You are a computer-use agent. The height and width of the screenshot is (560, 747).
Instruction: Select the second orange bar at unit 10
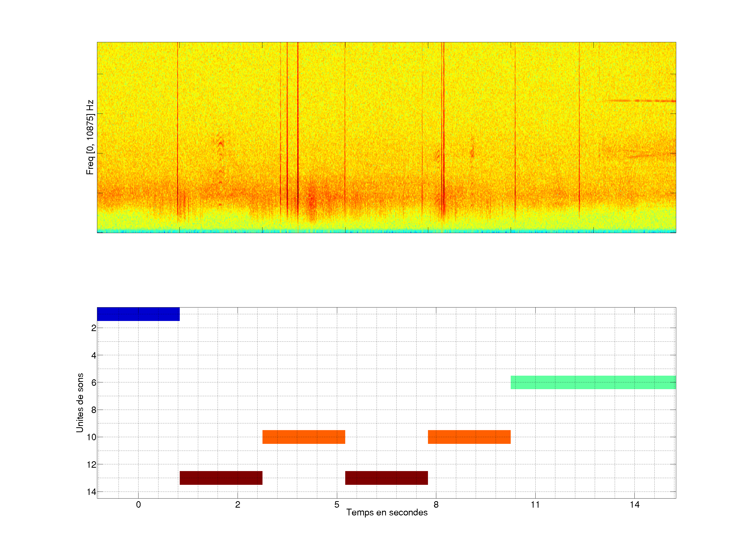(469, 437)
